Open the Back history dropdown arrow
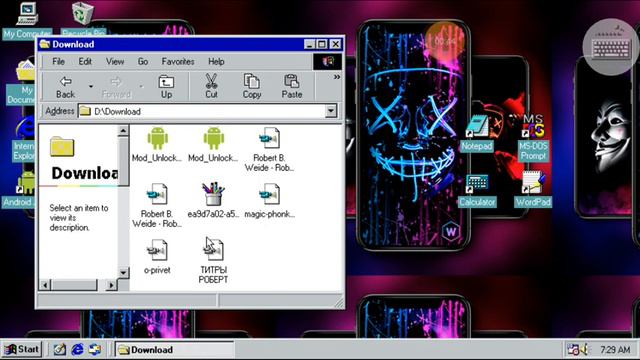This screenshot has width=640, height=360. point(91,87)
